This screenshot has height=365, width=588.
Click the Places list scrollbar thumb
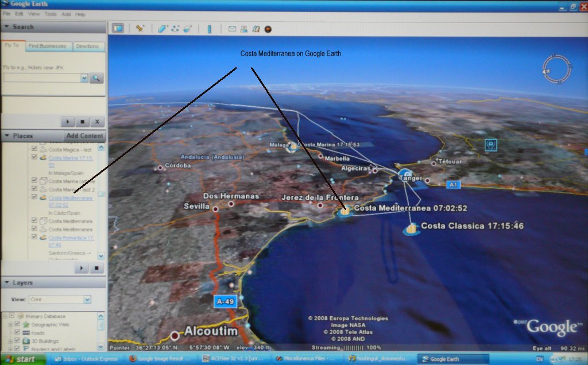pyautogui.click(x=101, y=194)
